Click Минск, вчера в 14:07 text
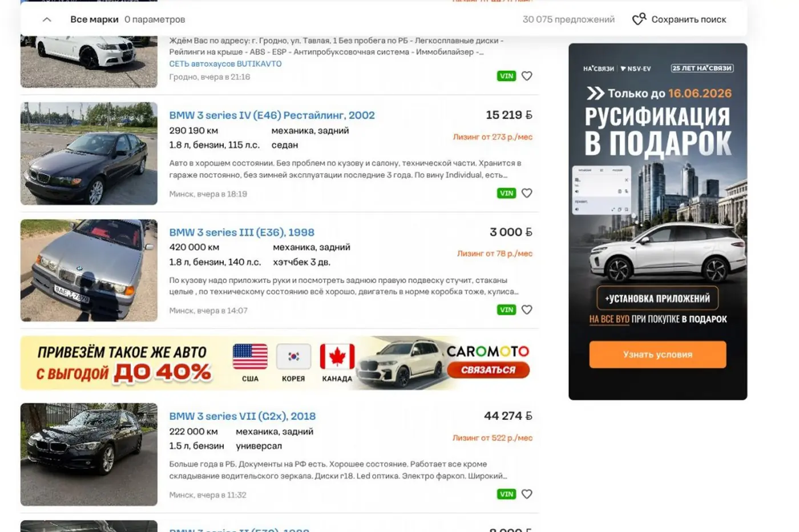 [208, 311]
